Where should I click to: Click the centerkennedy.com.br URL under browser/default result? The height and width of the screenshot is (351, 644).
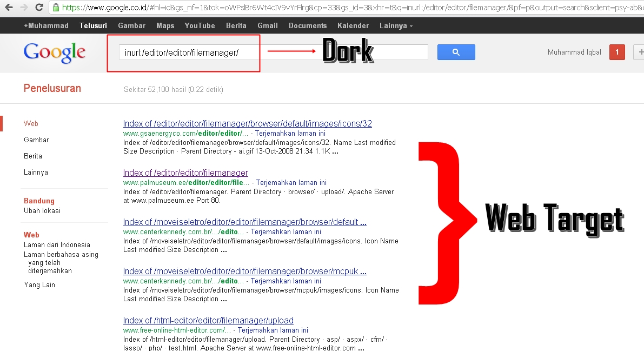(x=183, y=232)
